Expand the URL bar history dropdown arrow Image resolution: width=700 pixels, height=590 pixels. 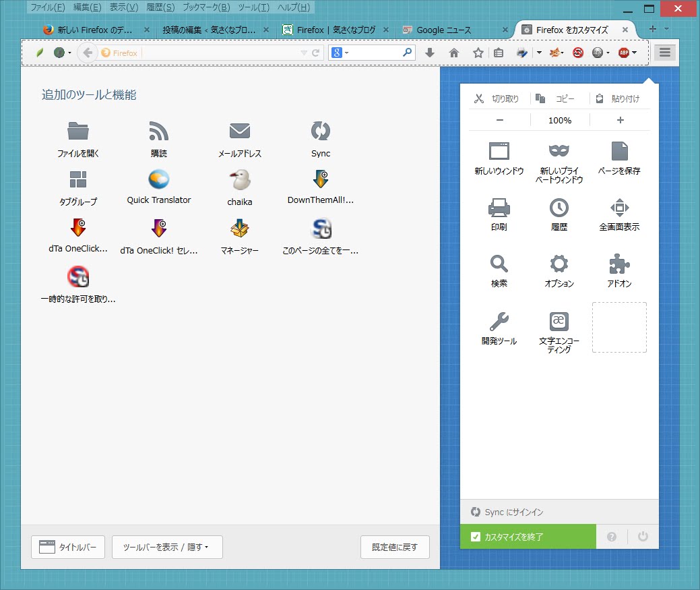click(x=304, y=53)
